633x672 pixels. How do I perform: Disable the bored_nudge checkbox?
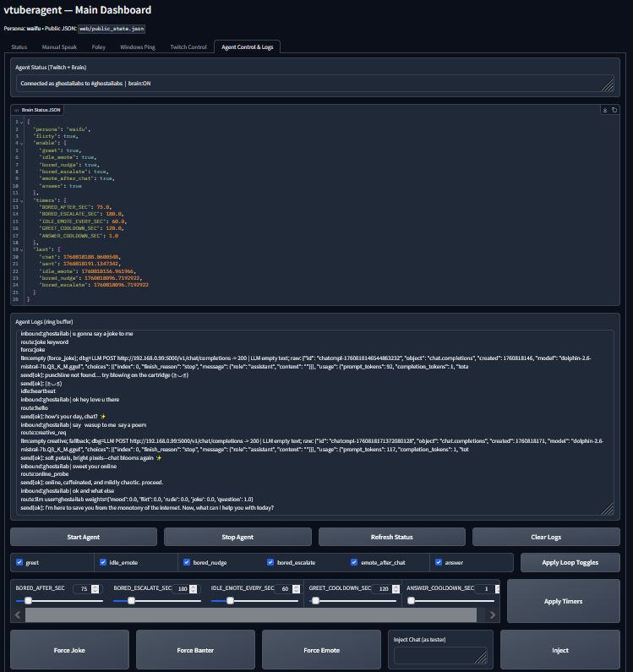(187, 562)
